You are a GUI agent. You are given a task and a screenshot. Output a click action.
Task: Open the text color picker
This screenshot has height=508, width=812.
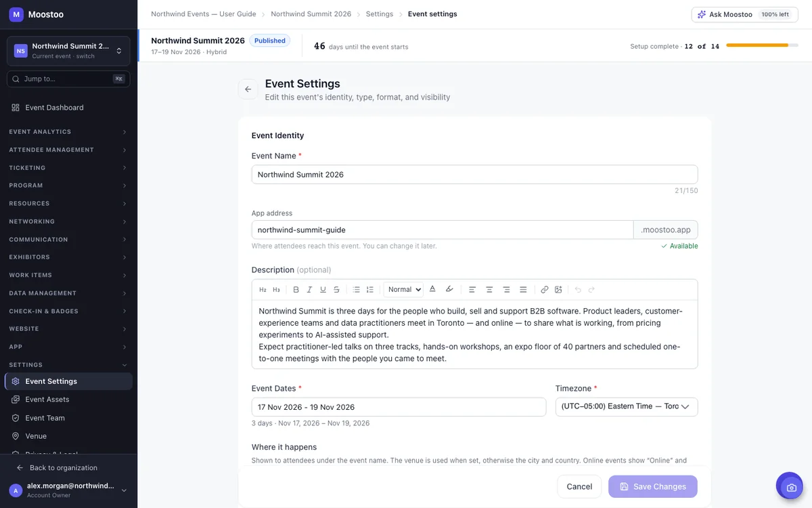pos(432,290)
